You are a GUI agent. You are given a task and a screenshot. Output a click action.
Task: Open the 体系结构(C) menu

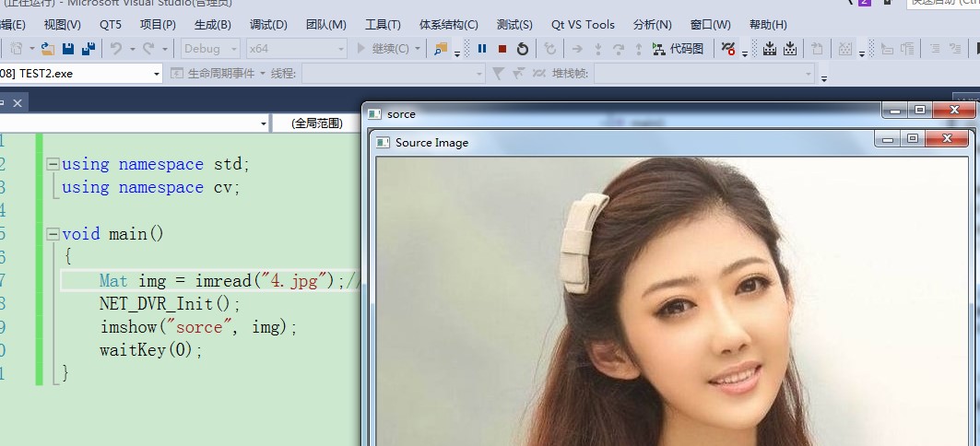click(x=449, y=24)
